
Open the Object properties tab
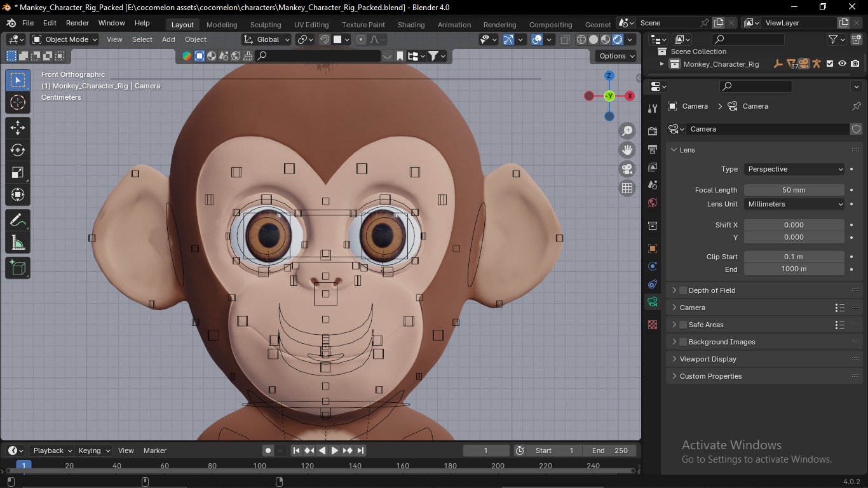coord(653,248)
